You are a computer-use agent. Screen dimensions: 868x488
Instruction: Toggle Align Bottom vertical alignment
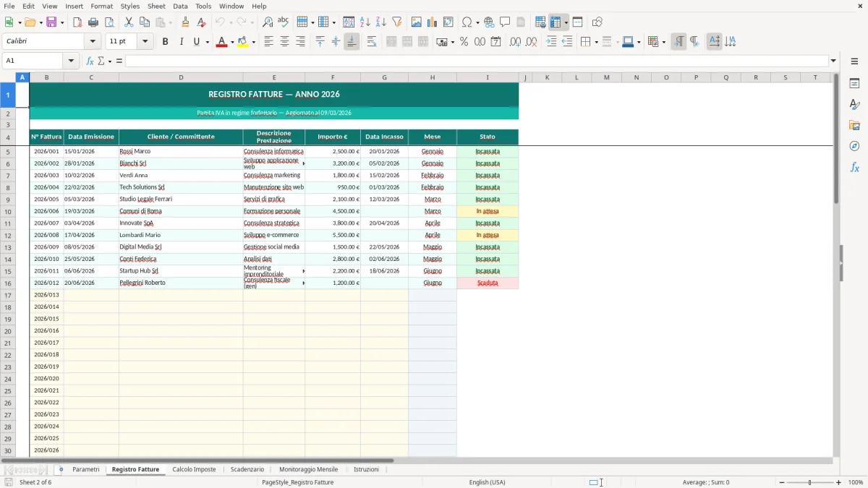[x=352, y=42]
